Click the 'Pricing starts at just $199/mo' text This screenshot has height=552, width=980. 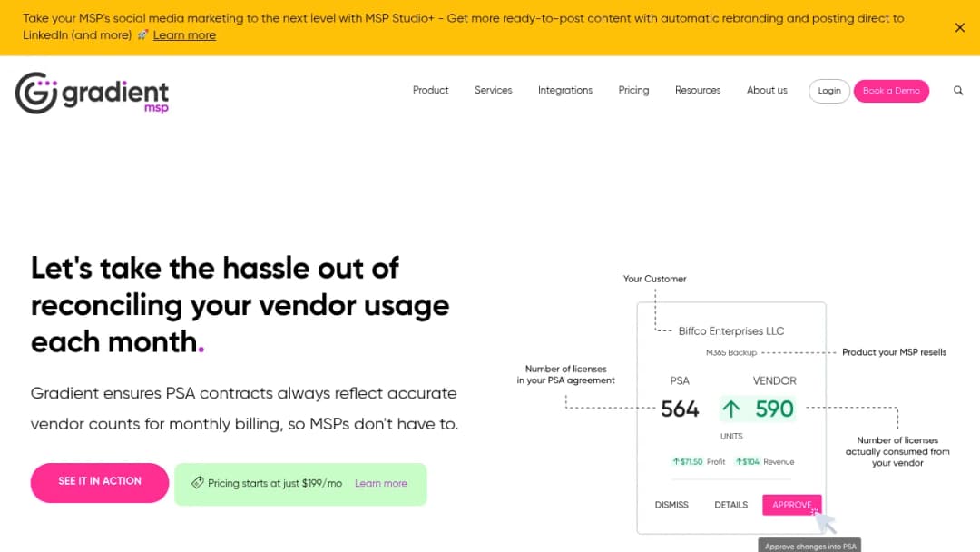(x=275, y=483)
